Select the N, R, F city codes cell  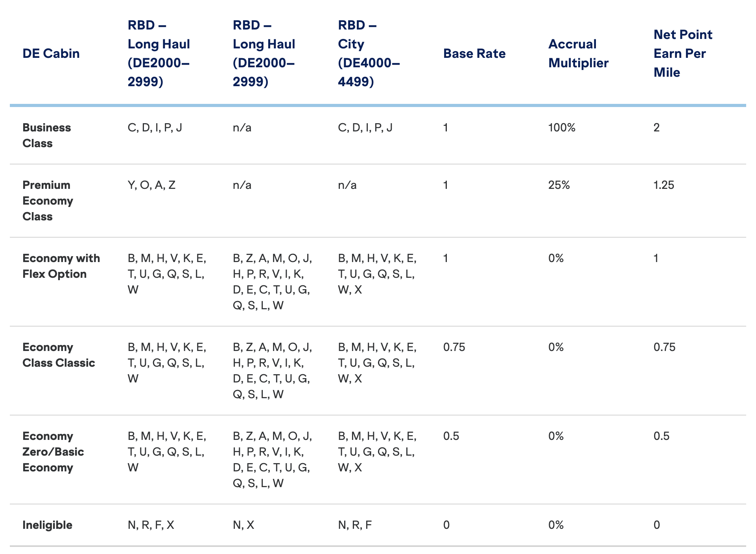pyautogui.click(x=355, y=525)
